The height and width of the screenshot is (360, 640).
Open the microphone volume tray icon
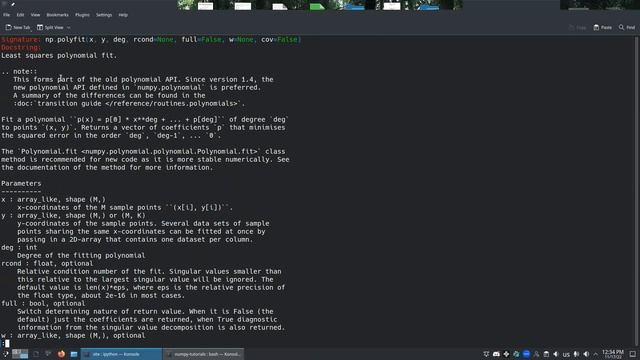click(x=576, y=354)
